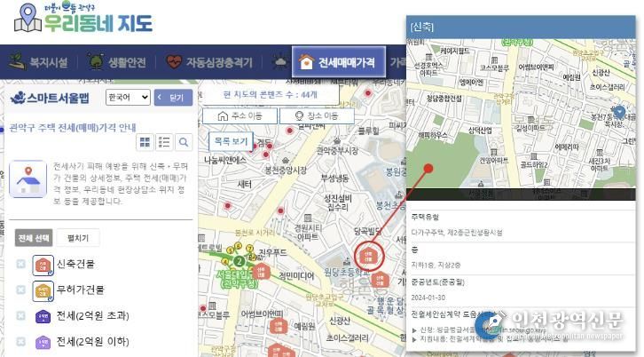Image resolution: width=644 pixels, height=357 pixels.
Task: Open the 목록 보기 list view
Action: point(231,140)
